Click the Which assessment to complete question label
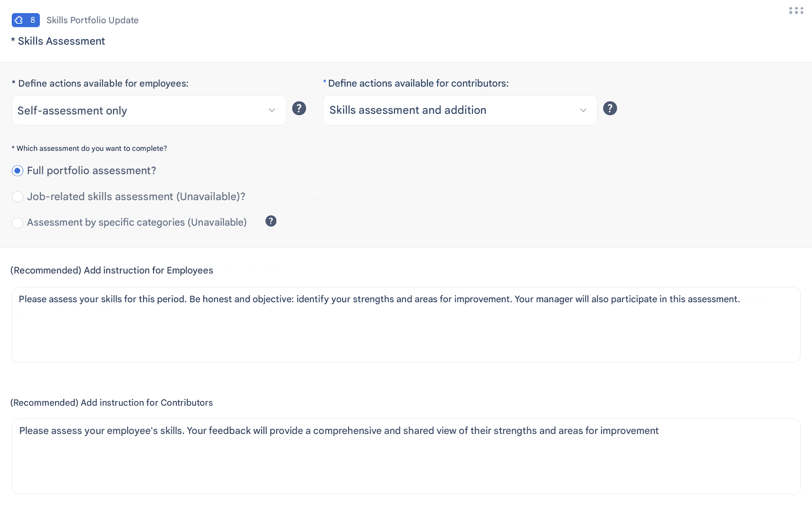The image size is (812, 511). 92,149
